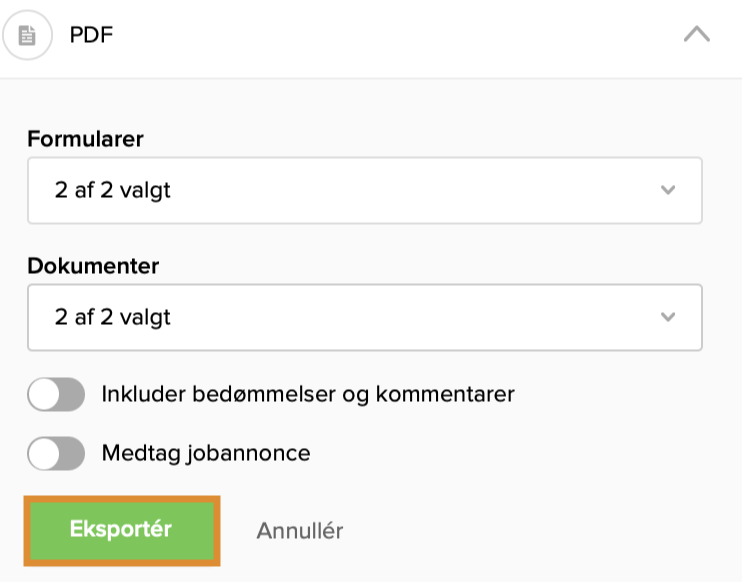Click the PDF document icon
The image size is (742, 582).
point(27,36)
